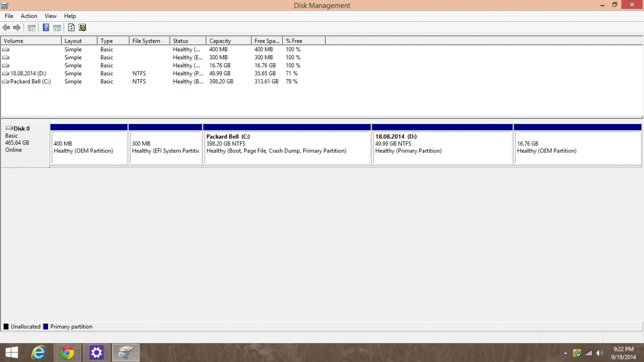Viewport: 644px width, 362px height.
Task: Select the Packard Bell (C:) volume row
Action: tap(30, 82)
